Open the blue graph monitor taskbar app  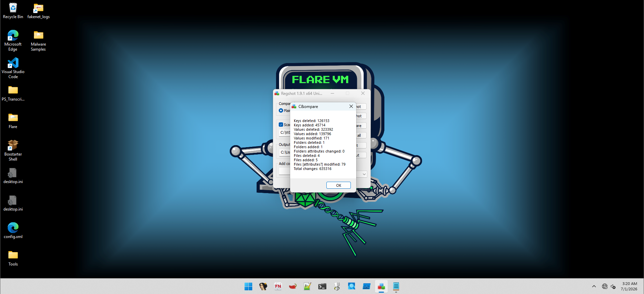[366, 286]
